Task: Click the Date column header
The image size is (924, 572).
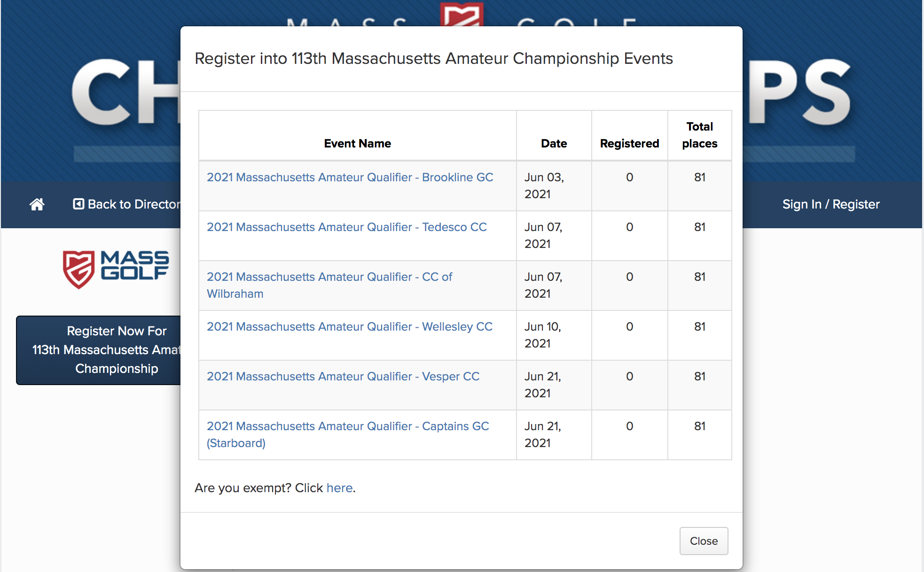Action: 554,143
